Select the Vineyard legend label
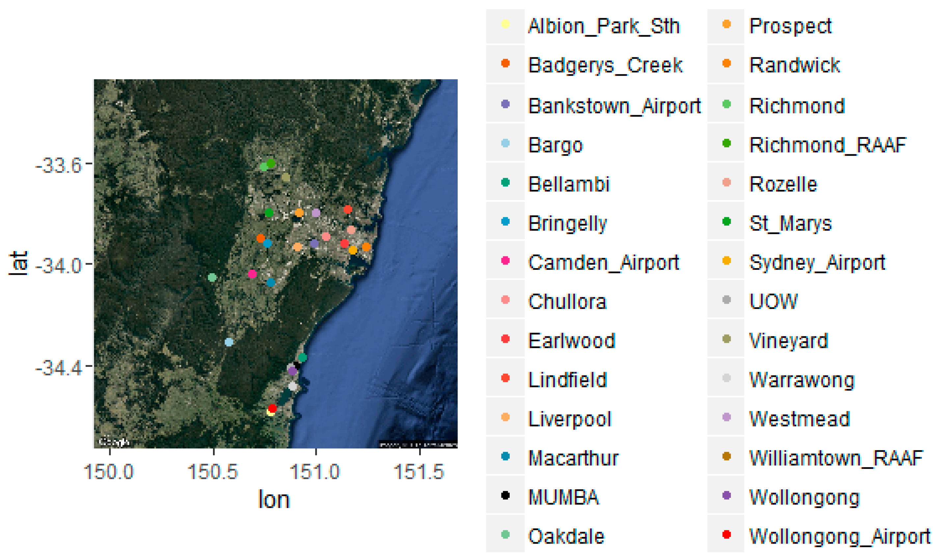943x560 pixels. pyautogui.click(x=789, y=341)
